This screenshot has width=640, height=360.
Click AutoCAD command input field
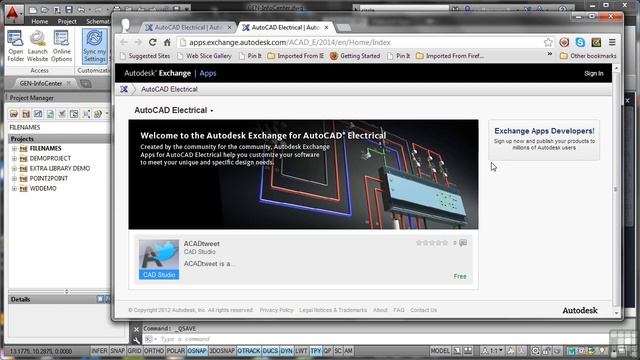pos(376,339)
